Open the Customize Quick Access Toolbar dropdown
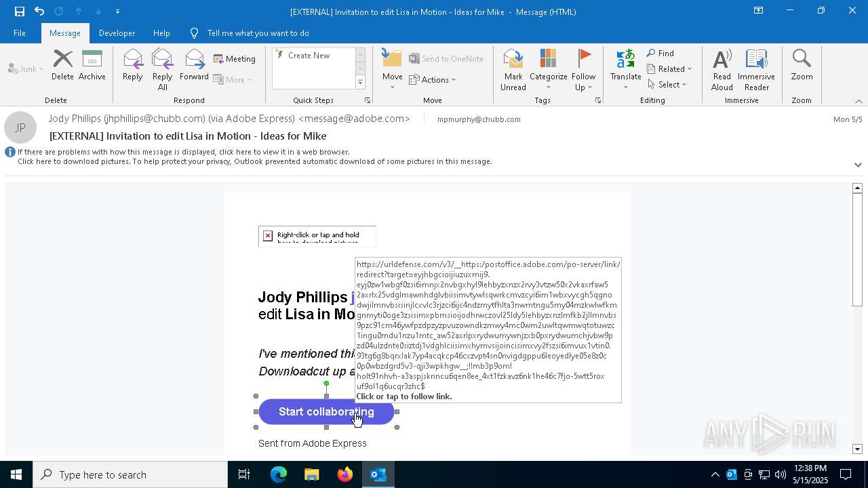868x488 pixels. [x=117, y=12]
